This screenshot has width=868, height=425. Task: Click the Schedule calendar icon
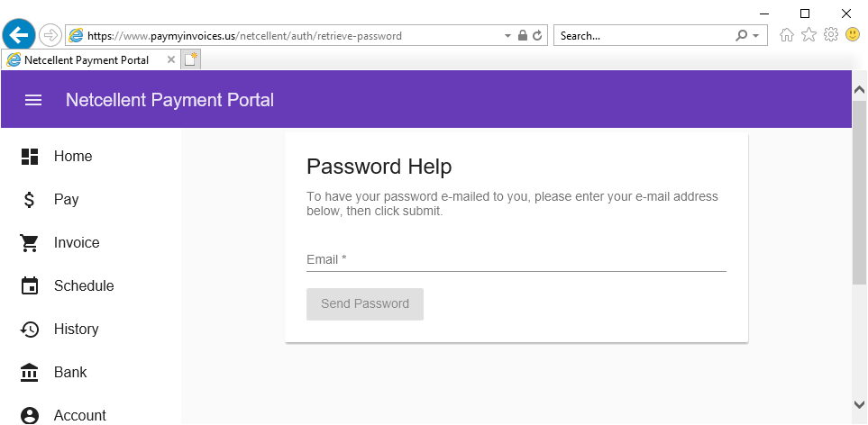pyautogui.click(x=30, y=286)
